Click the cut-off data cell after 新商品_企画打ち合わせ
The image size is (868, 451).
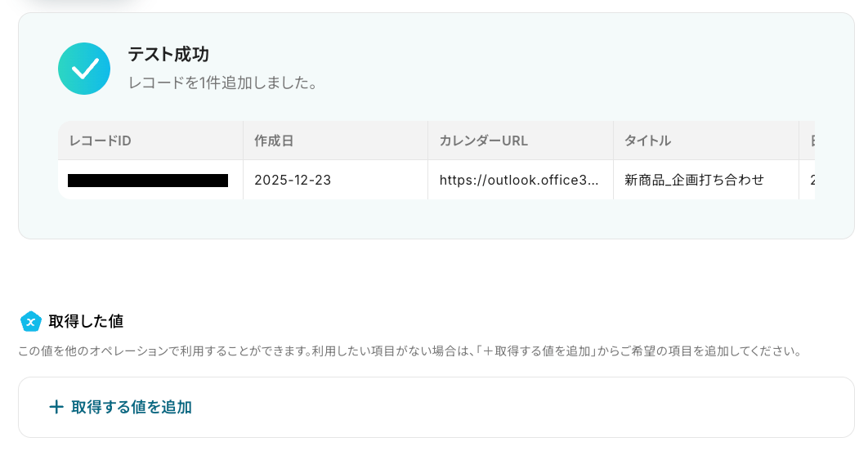[x=807, y=180]
